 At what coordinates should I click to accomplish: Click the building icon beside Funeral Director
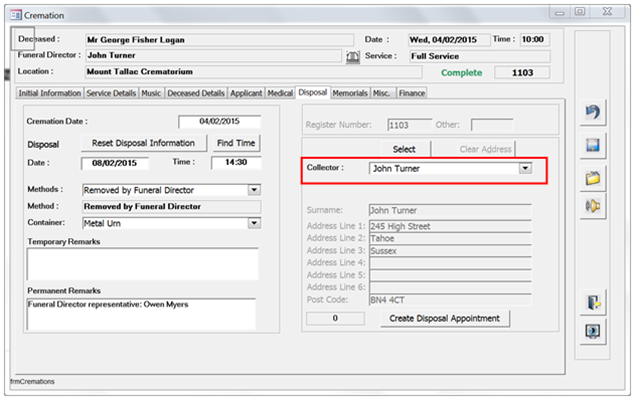[x=352, y=57]
